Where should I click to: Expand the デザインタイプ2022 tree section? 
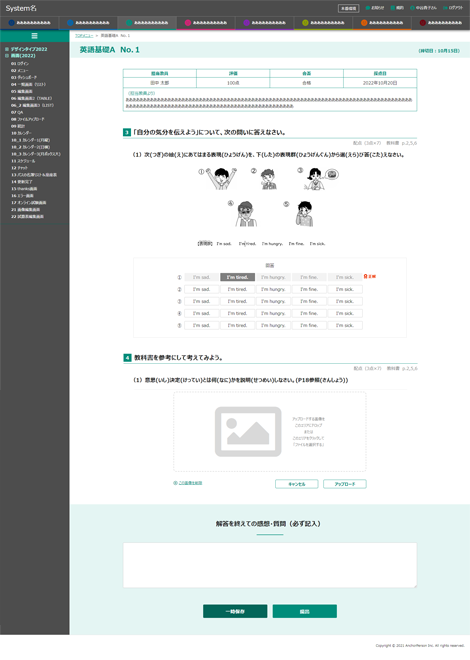point(7,49)
